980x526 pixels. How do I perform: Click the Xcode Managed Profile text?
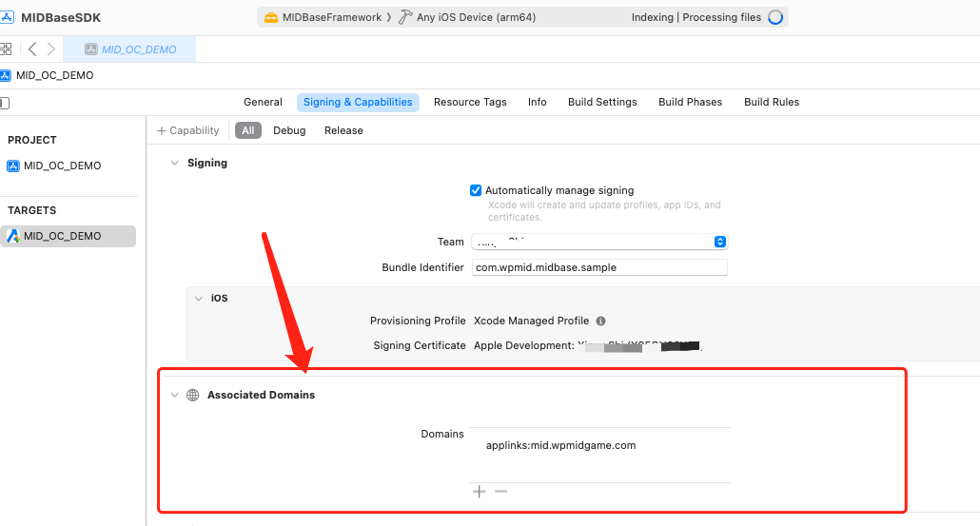point(531,321)
